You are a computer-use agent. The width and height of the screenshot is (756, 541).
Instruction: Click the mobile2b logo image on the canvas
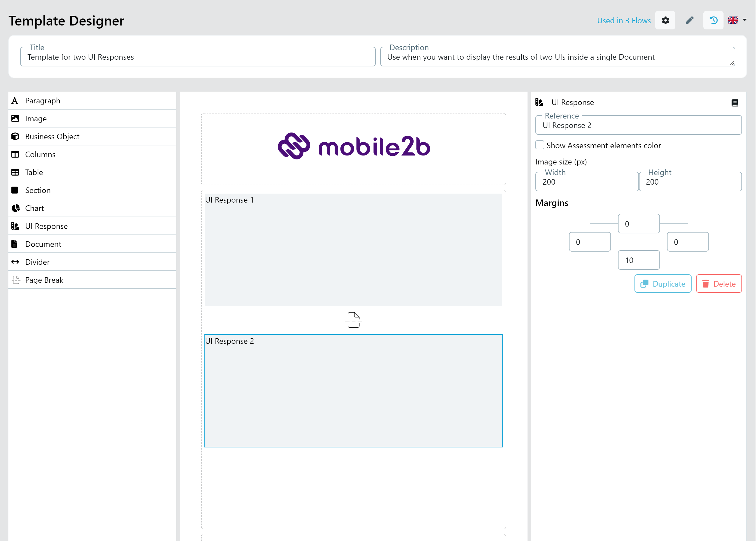(x=354, y=146)
